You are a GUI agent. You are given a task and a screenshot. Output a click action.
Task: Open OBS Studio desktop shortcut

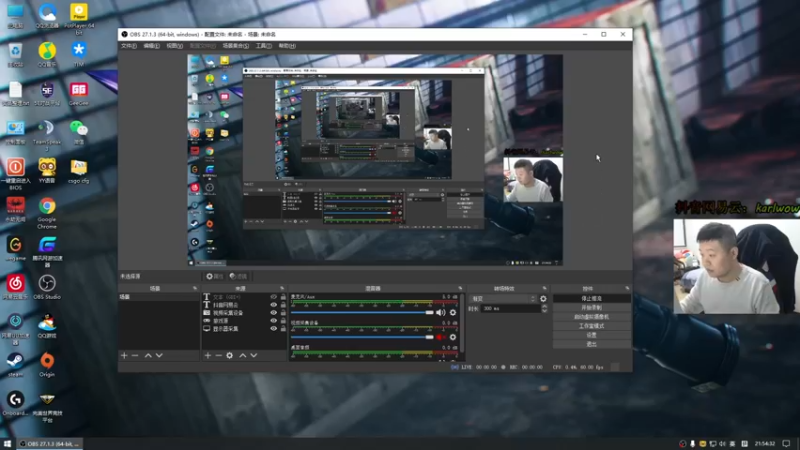pyautogui.click(x=47, y=287)
